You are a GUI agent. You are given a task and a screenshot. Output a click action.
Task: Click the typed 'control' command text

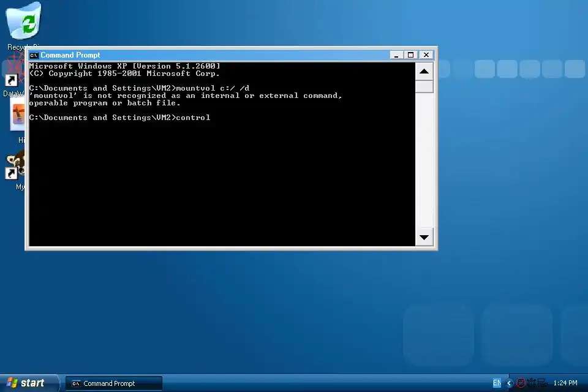point(193,118)
